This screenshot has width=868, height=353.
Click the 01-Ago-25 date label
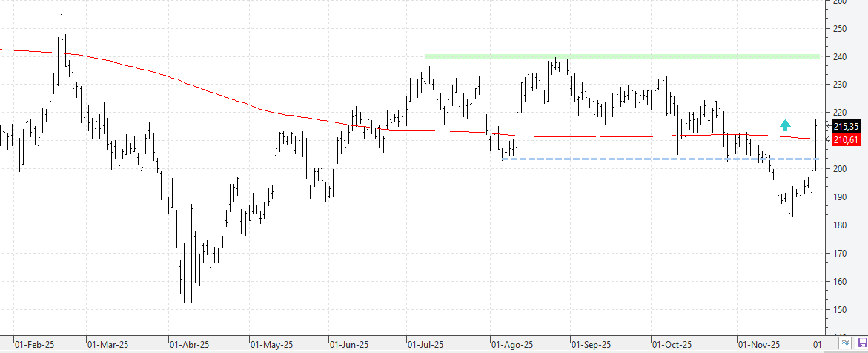pyautogui.click(x=513, y=344)
